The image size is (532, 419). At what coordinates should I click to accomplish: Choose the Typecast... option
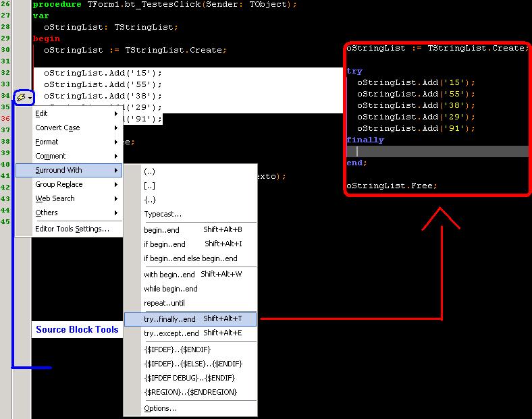click(190, 215)
